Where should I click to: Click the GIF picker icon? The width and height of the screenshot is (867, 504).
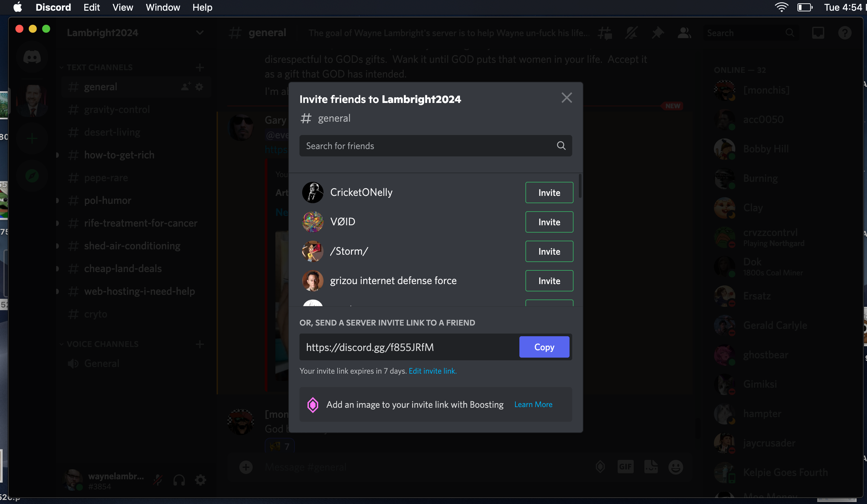[625, 467]
